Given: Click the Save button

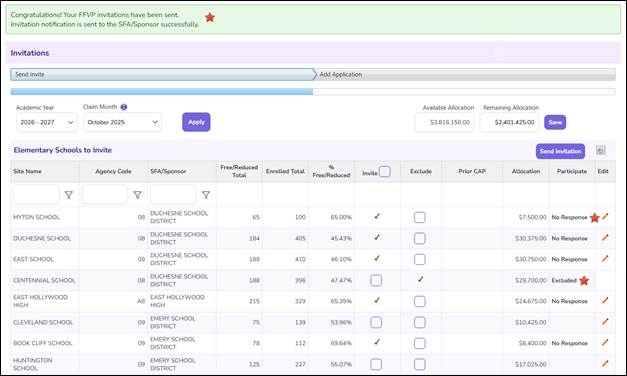Looking at the screenshot, I should (555, 122).
